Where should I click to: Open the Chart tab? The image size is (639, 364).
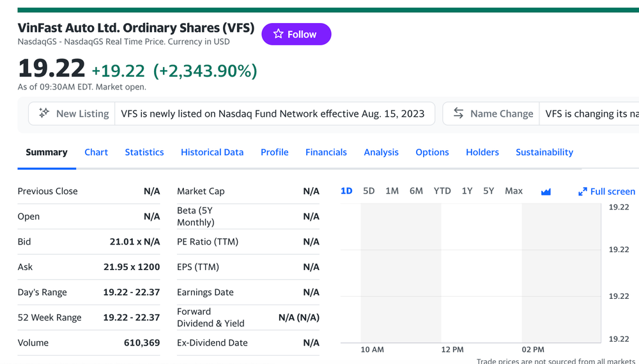[x=96, y=152]
